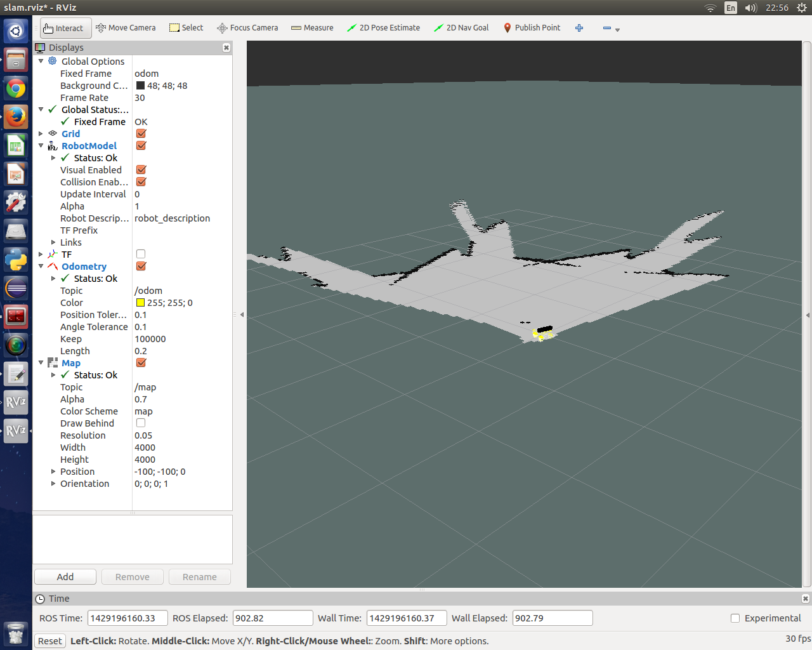Choose the Select tool

click(187, 28)
